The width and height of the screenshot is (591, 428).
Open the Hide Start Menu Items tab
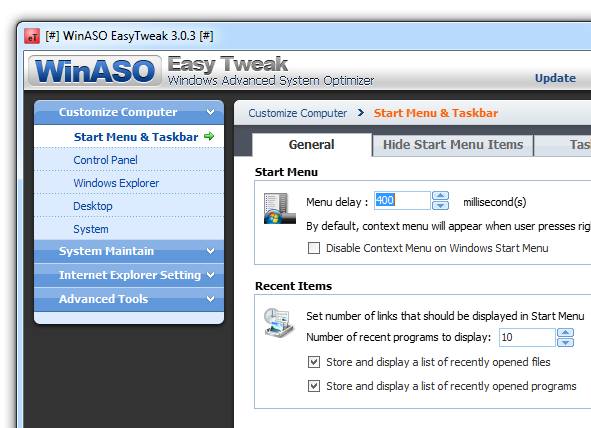pos(453,145)
